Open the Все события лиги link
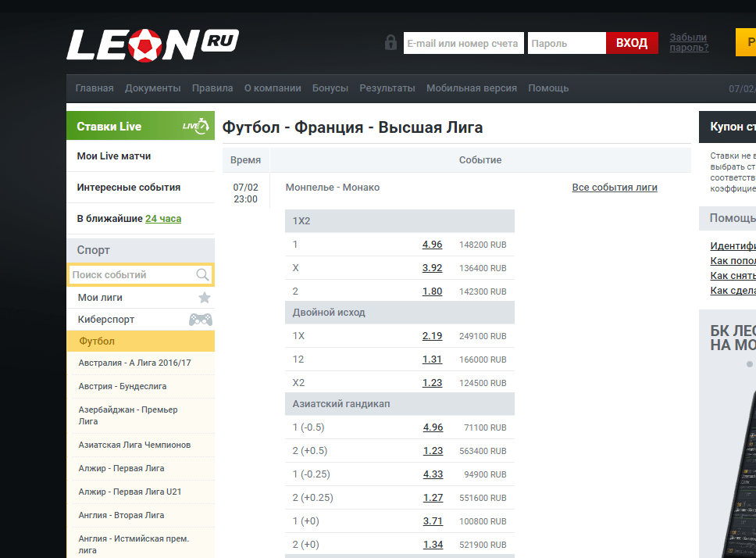The height and width of the screenshot is (558, 756). click(614, 187)
